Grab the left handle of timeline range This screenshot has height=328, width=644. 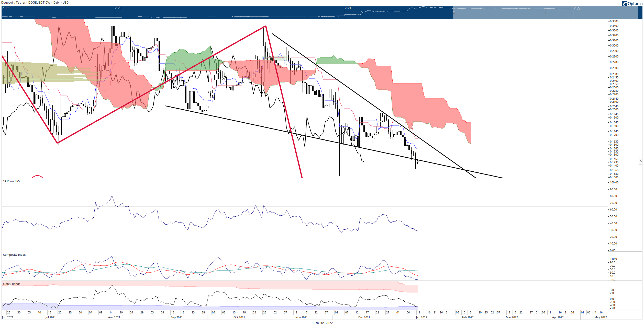pyautogui.click(x=454, y=13)
